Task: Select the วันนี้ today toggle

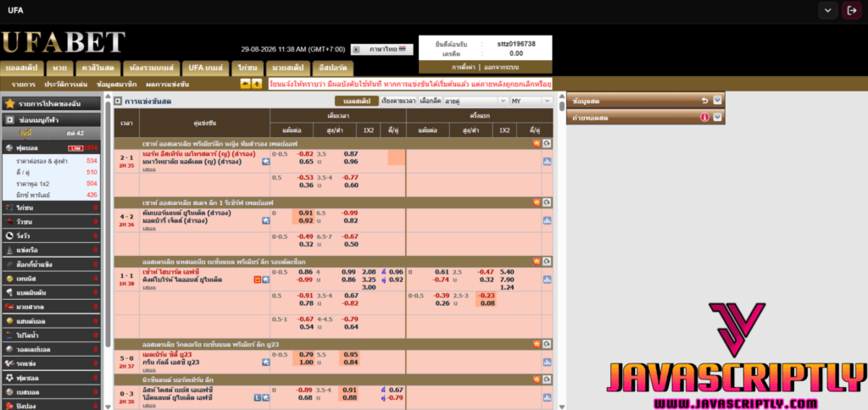Action: pyautogui.click(x=25, y=133)
